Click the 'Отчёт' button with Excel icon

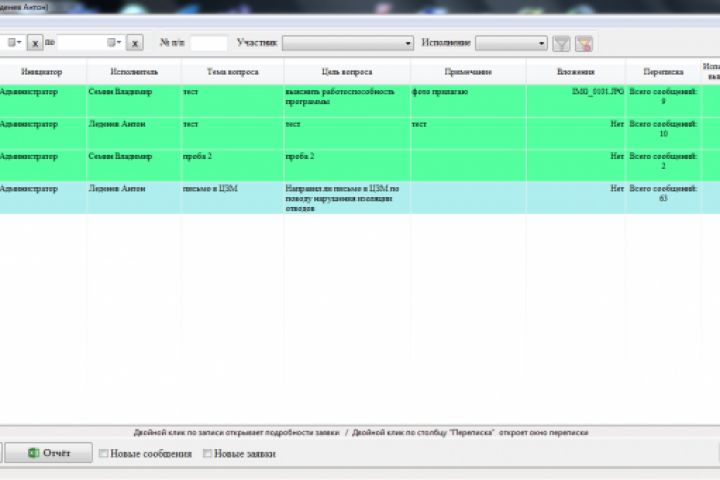49,453
